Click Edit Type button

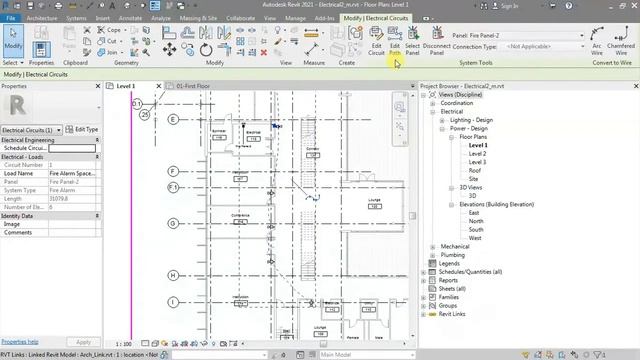(82, 129)
